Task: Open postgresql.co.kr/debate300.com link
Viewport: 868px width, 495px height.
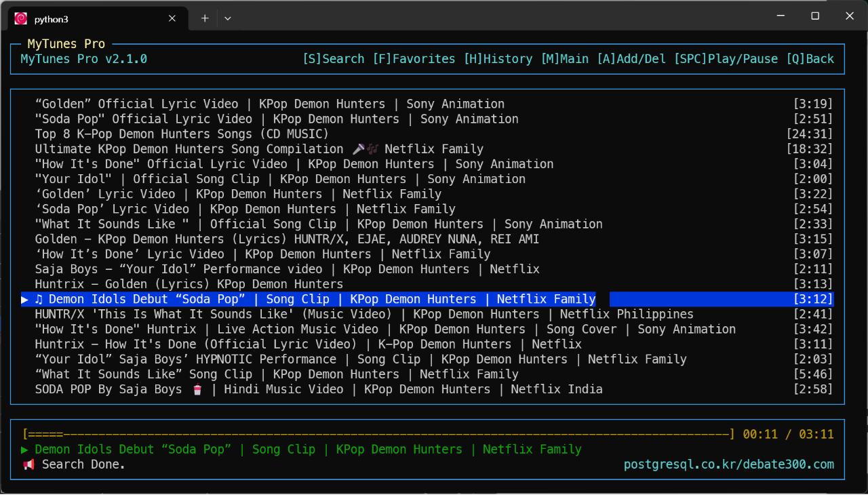Action: [x=728, y=464]
